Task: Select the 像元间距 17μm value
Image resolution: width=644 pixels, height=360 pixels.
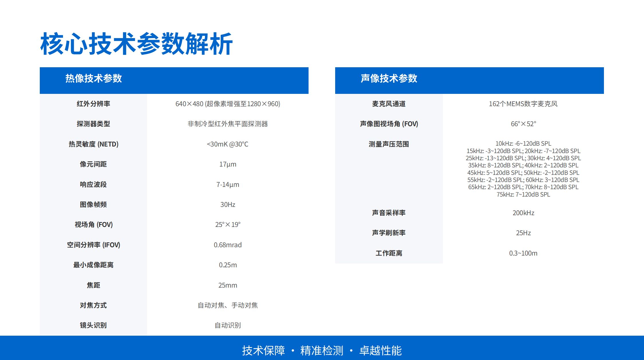Action: point(228,164)
